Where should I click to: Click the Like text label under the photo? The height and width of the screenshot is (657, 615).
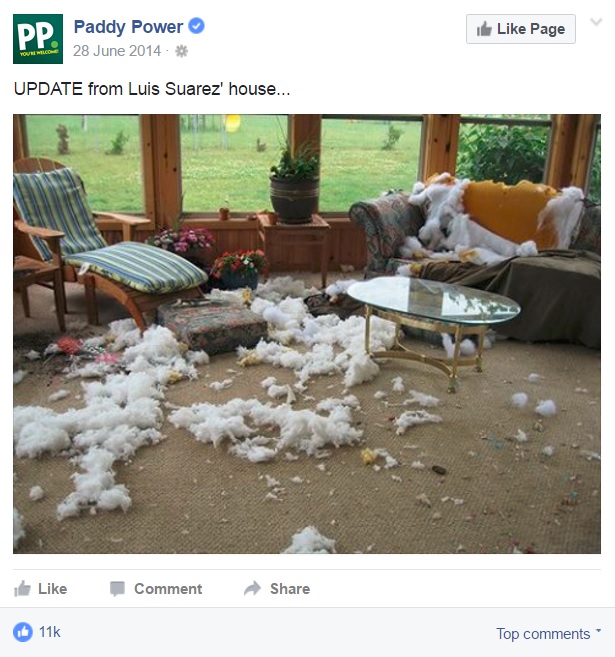tap(52, 589)
